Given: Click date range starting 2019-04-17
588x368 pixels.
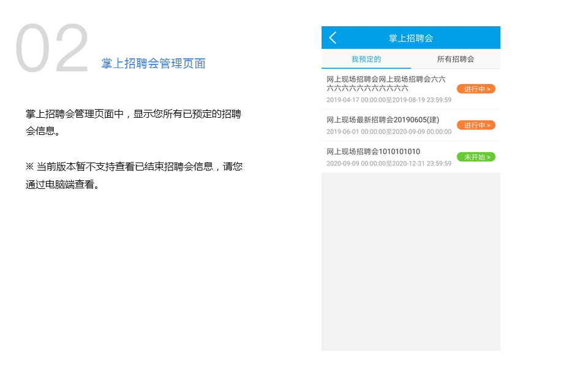Looking at the screenshot, I should [x=389, y=100].
